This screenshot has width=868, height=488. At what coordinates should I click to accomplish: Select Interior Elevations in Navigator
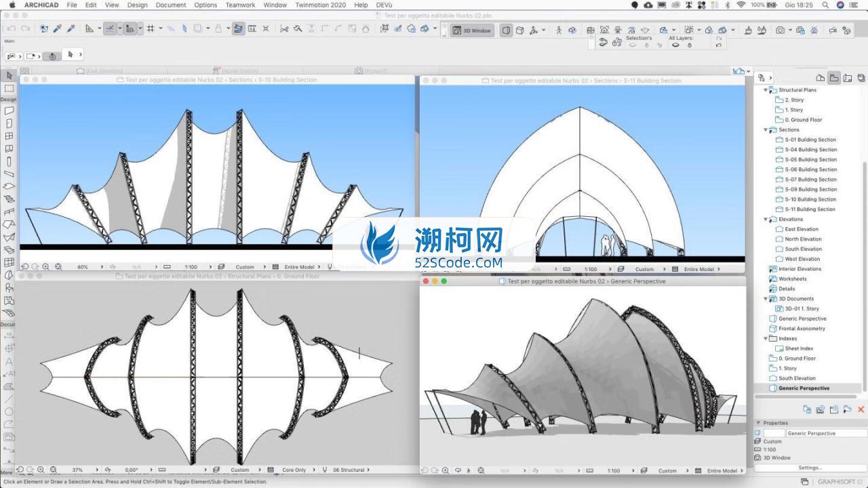[x=800, y=269]
